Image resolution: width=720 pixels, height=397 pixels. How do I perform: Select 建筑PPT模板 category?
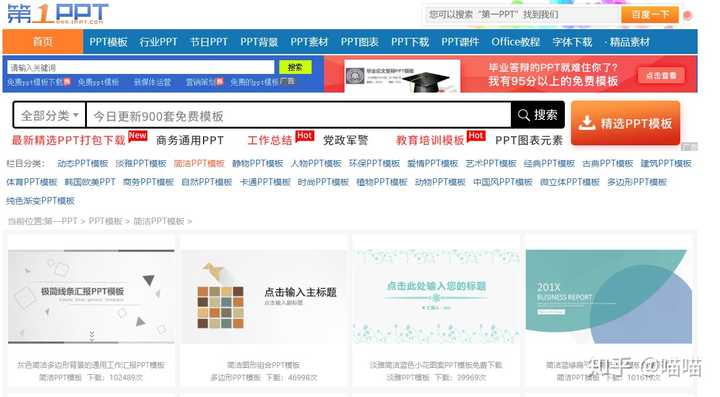[x=666, y=163]
